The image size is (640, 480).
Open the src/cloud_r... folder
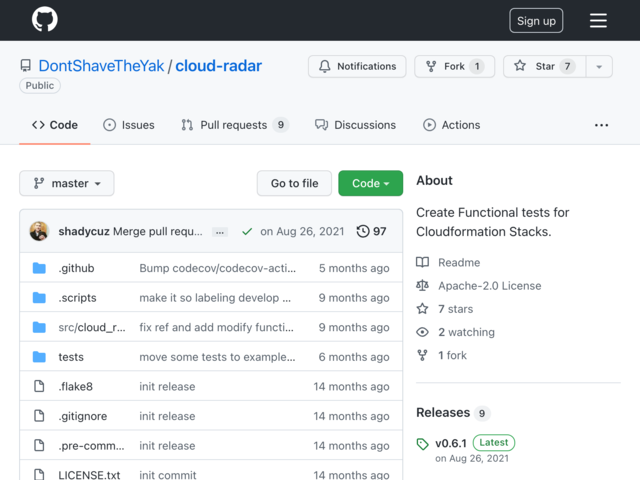pos(92,327)
